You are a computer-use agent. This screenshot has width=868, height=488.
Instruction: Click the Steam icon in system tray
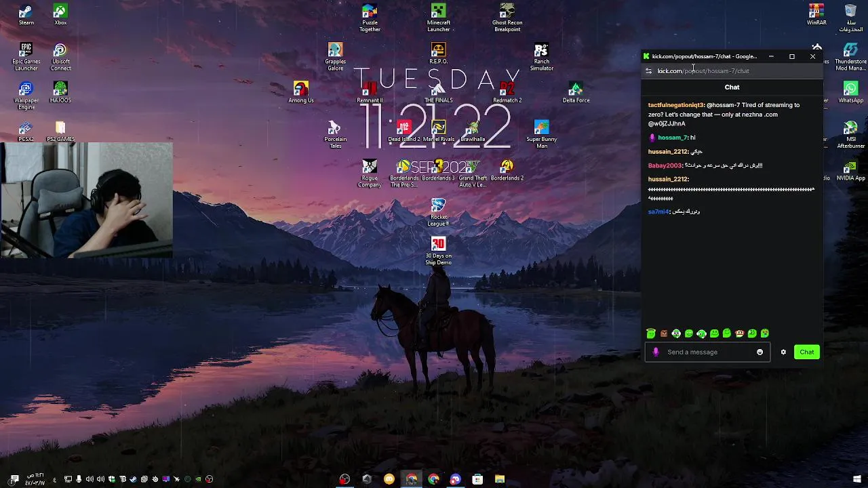pos(133,479)
